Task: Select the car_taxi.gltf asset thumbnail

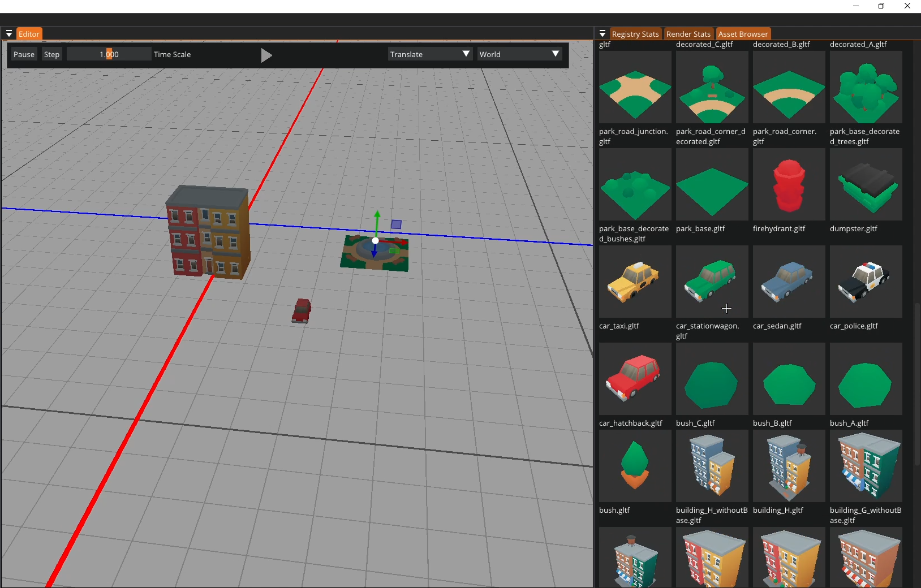Action: (x=635, y=282)
